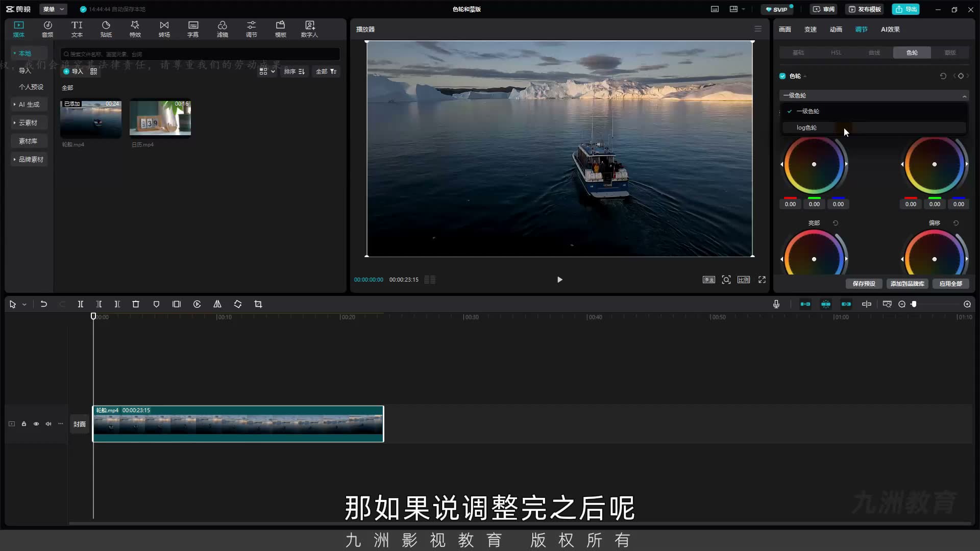Toggle track visibility eye icon

coord(36,424)
